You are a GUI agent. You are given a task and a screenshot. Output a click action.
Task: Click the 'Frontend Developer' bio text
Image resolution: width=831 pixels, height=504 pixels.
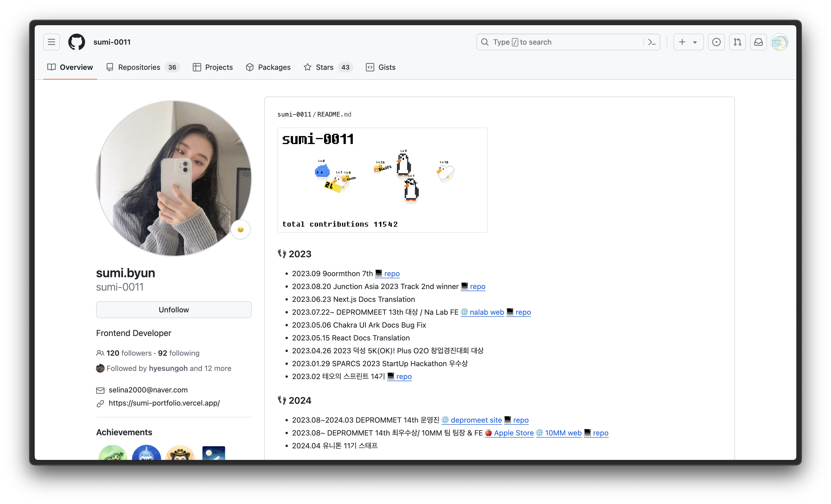click(133, 333)
